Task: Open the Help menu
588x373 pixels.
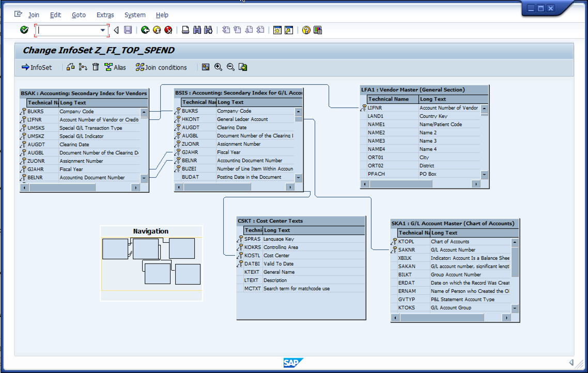Action: [162, 15]
